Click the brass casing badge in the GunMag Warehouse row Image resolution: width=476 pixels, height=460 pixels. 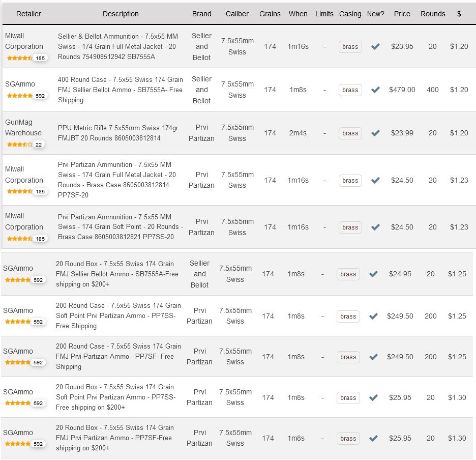point(350,133)
